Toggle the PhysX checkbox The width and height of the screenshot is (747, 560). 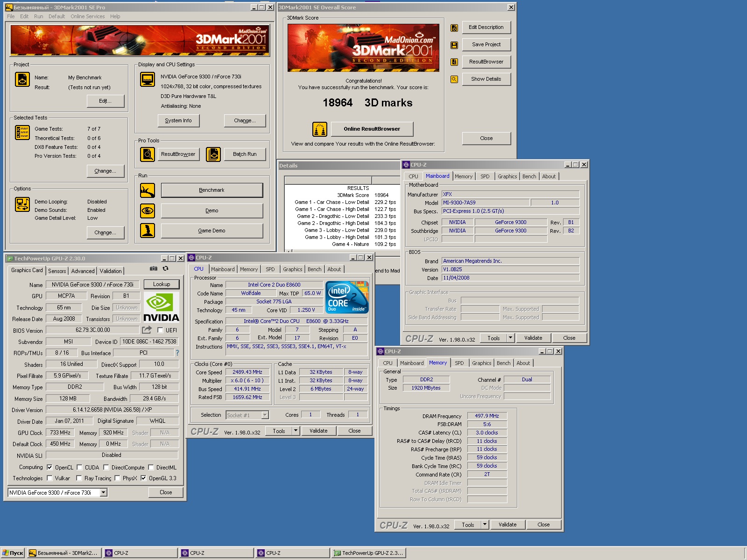click(x=117, y=478)
